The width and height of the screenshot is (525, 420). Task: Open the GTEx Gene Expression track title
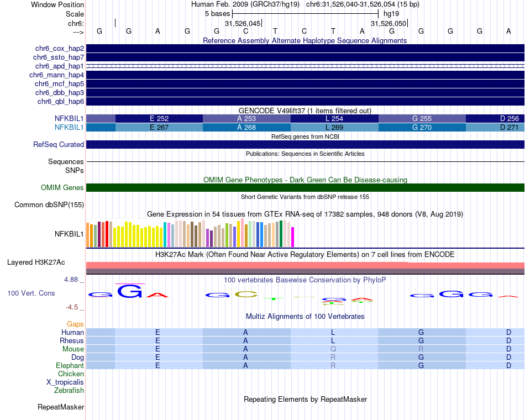coord(305,214)
